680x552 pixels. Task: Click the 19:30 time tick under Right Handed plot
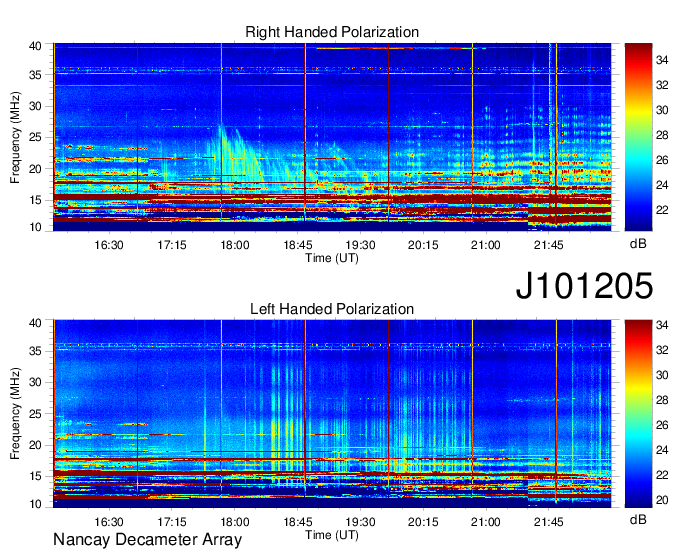pos(360,245)
